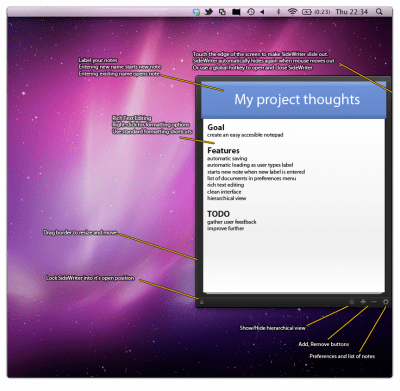This screenshot has height=391, width=400.
Task: Click the battery status icon showing (0:23)
Action: [x=316, y=12]
